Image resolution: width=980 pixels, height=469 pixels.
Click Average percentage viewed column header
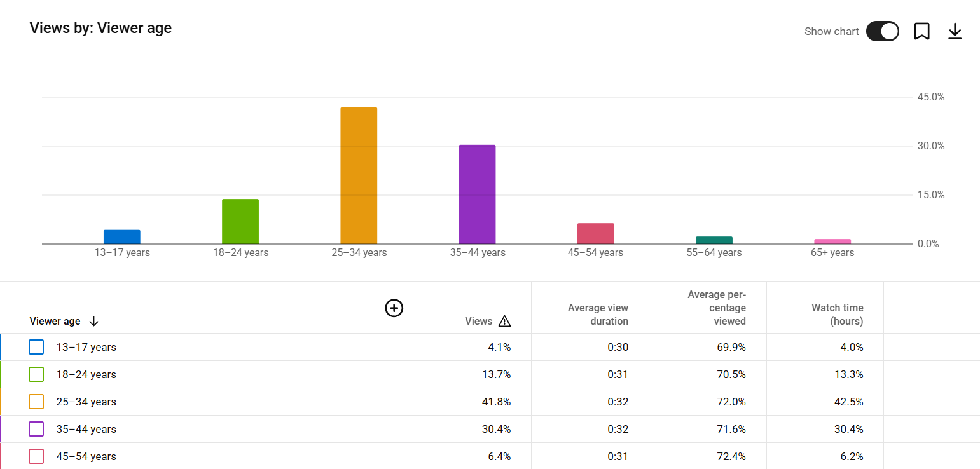tap(717, 308)
